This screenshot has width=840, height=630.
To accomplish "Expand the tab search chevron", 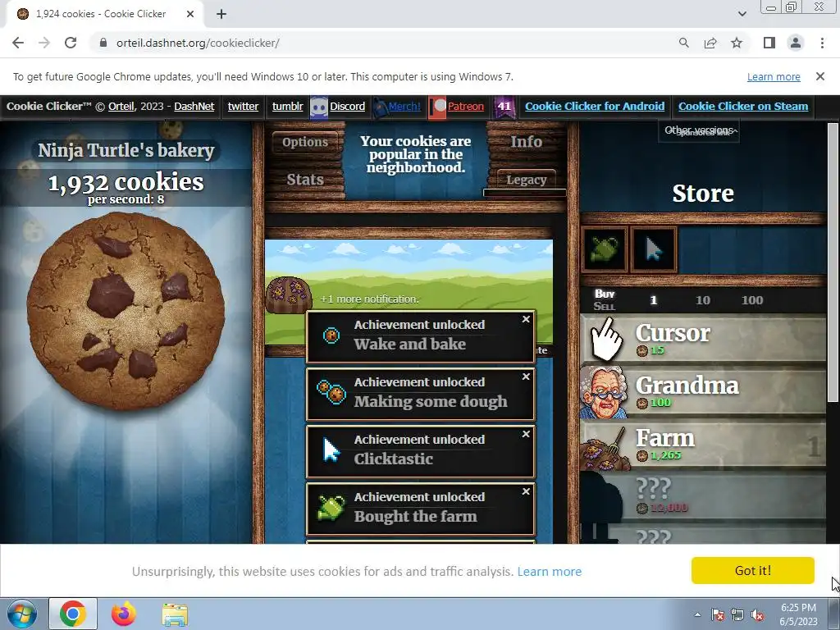I will click(742, 14).
